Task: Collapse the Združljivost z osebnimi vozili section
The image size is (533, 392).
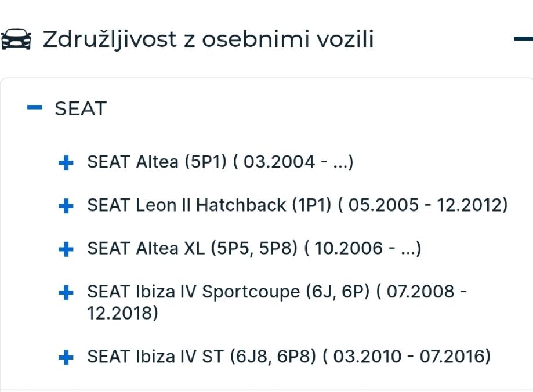Action: (x=523, y=39)
